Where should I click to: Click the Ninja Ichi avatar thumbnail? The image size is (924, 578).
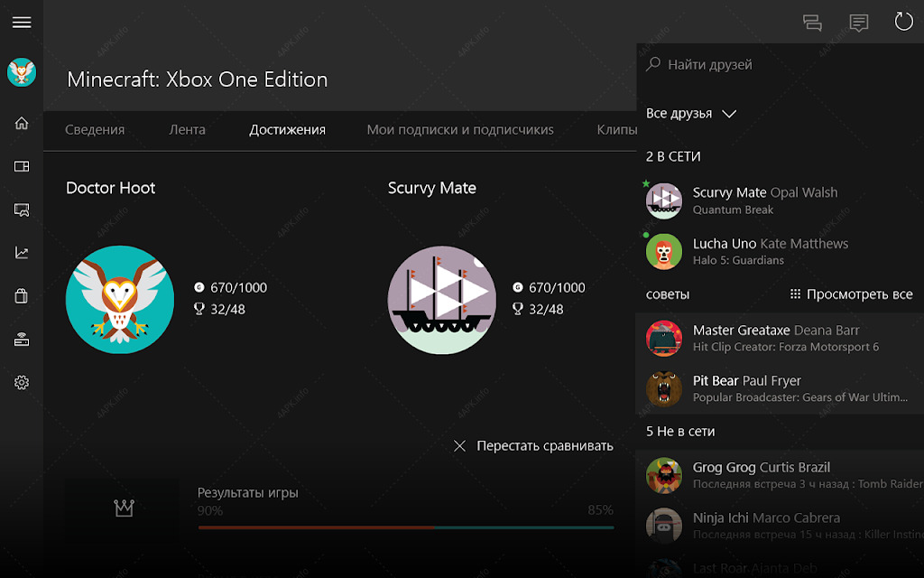(x=664, y=526)
